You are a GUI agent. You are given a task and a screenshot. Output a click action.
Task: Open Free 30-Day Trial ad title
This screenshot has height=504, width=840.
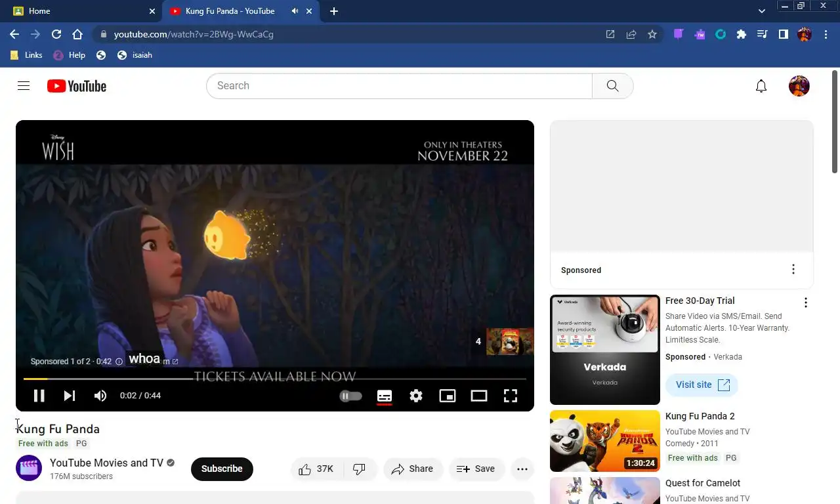(x=700, y=301)
